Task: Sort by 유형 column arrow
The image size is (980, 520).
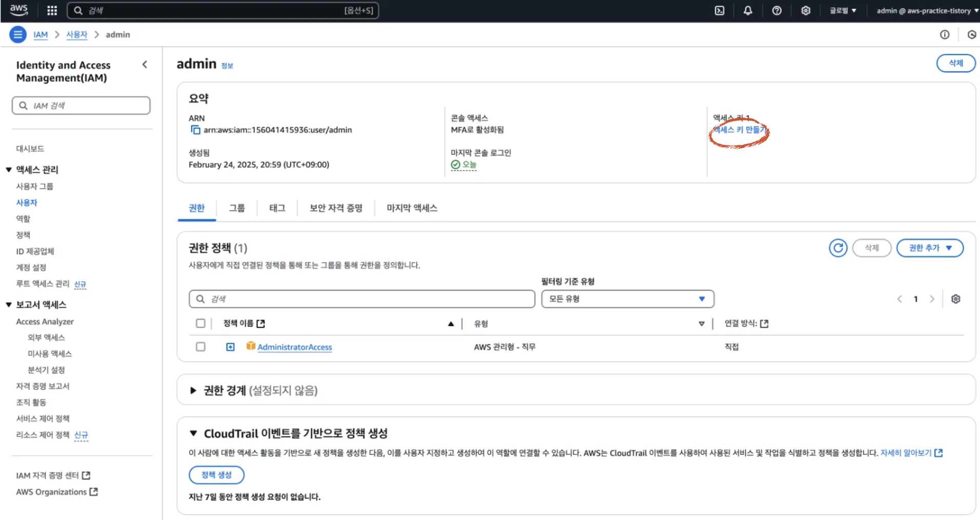Action: coord(701,323)
